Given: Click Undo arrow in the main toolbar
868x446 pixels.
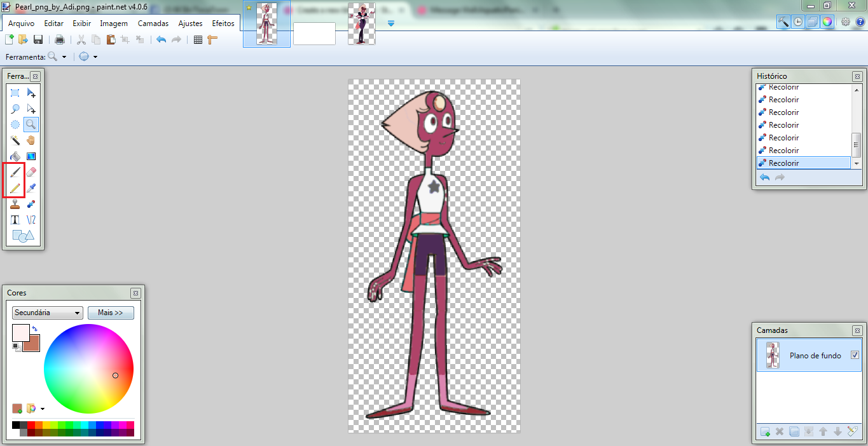Looking at the screenshot, I should pyautogui.click(x=161, y=40).
